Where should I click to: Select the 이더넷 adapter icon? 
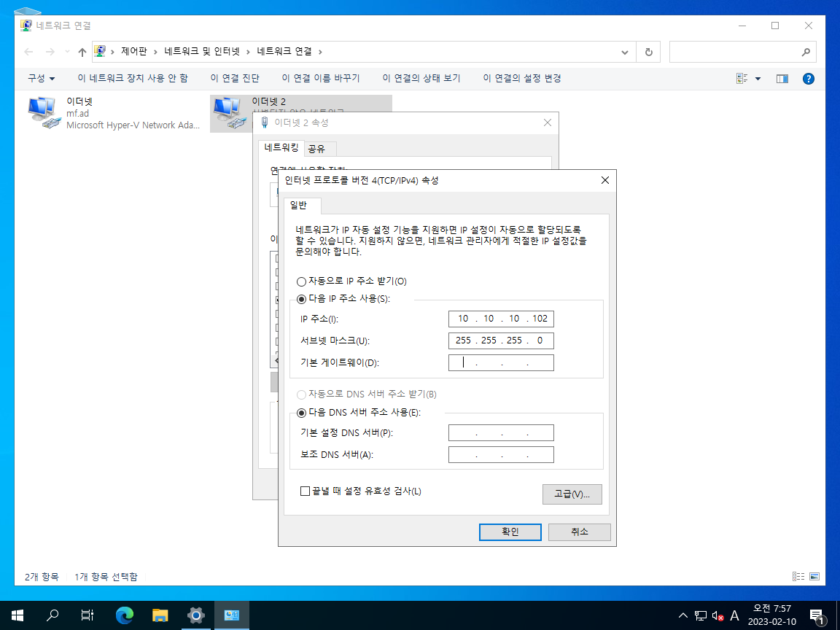pyautogui.click(x=44, y=113)
